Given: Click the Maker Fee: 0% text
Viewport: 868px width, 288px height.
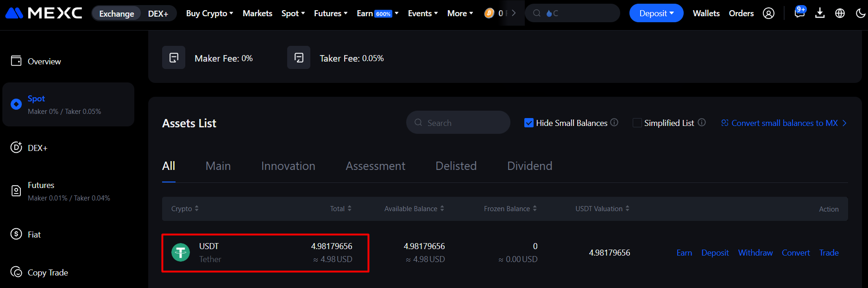Looking at the screenshot, I should (x=224, y=58).
